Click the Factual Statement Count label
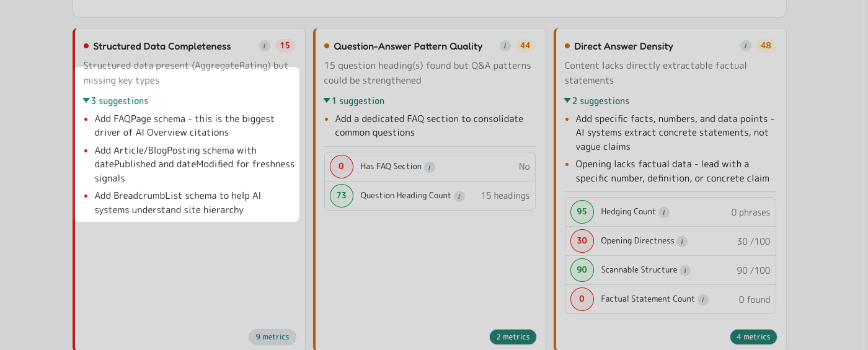Viewport: 868px width, 350px height. [x=648, y=299]
